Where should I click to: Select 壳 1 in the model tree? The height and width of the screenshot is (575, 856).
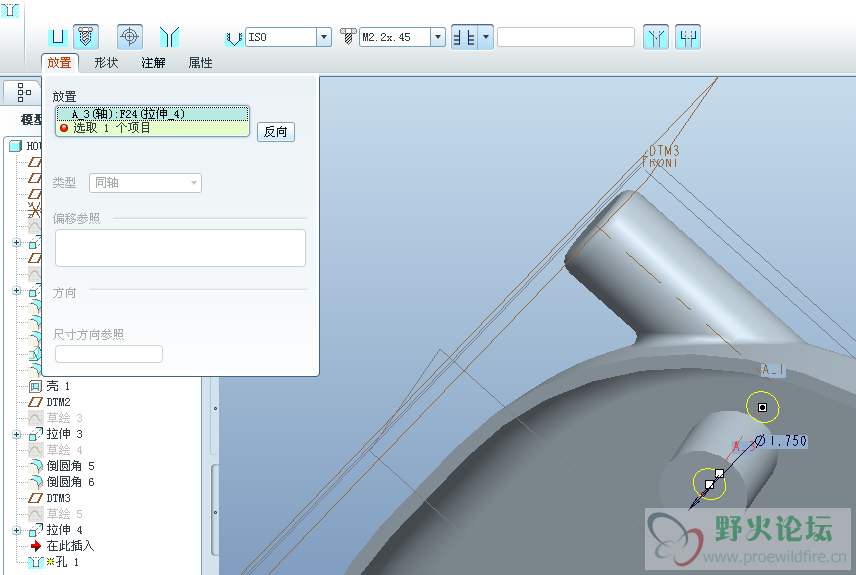[x=58, y=387]
